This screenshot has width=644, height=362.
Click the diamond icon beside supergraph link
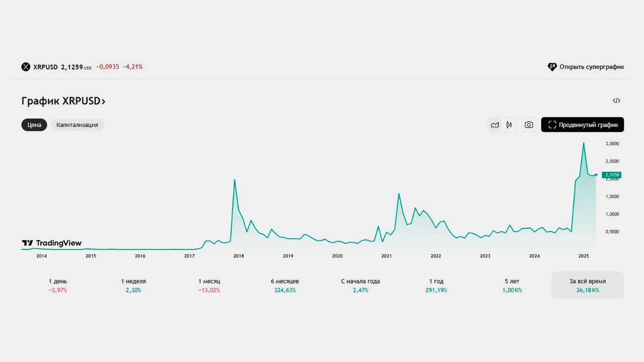552,67
